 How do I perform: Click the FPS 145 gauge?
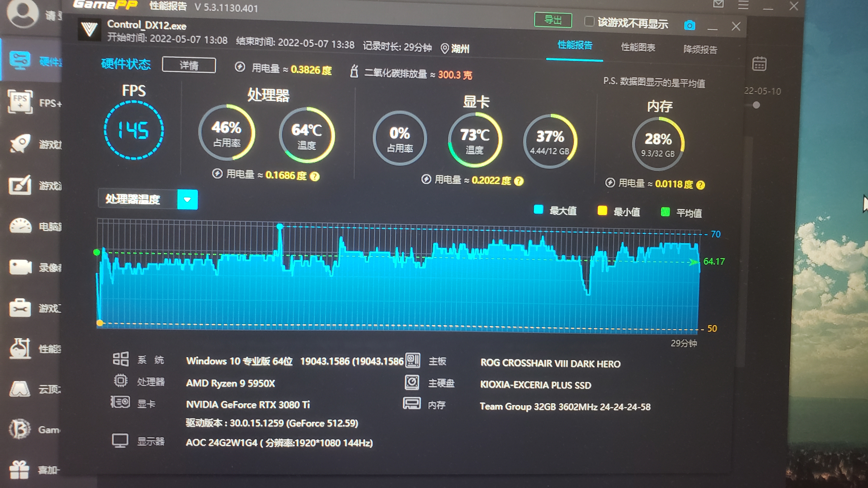point(134,130)
